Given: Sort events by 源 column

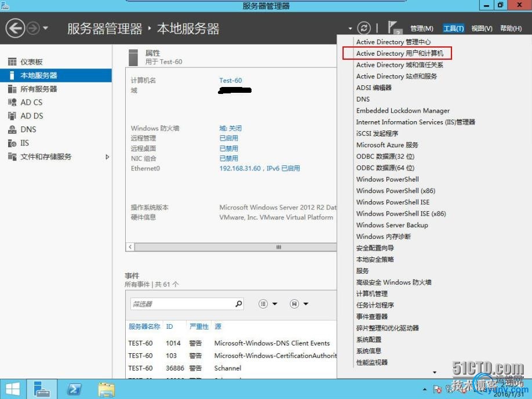Looking at the screenshot, I should pyautogui.click(x=218, y=327).
